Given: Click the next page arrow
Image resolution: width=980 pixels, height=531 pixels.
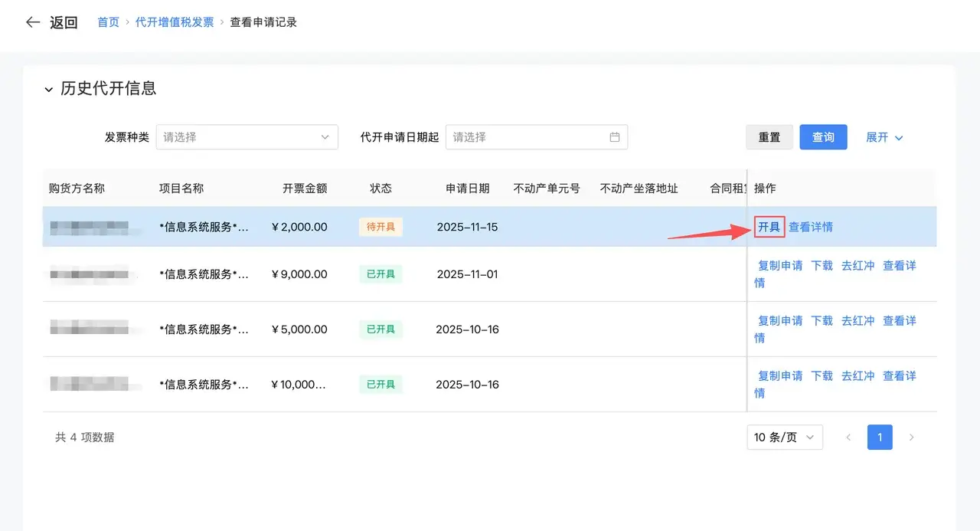Looking at the screenshot, I should (911, 438).
